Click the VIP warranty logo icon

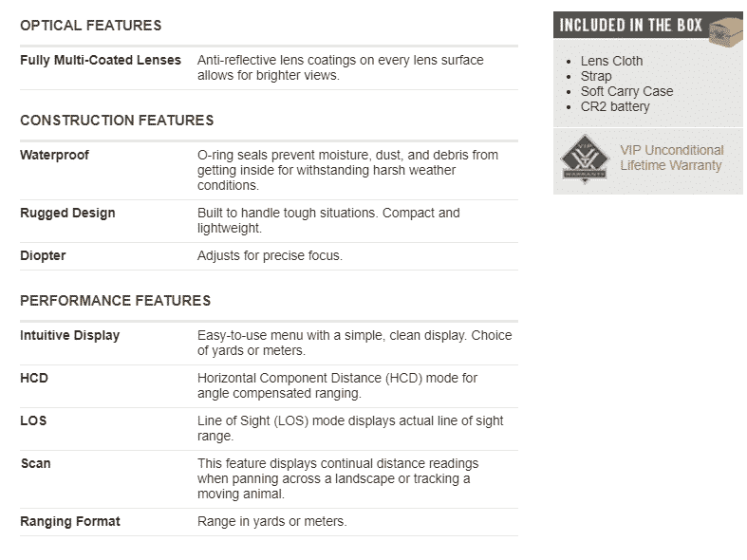(585, 159)
